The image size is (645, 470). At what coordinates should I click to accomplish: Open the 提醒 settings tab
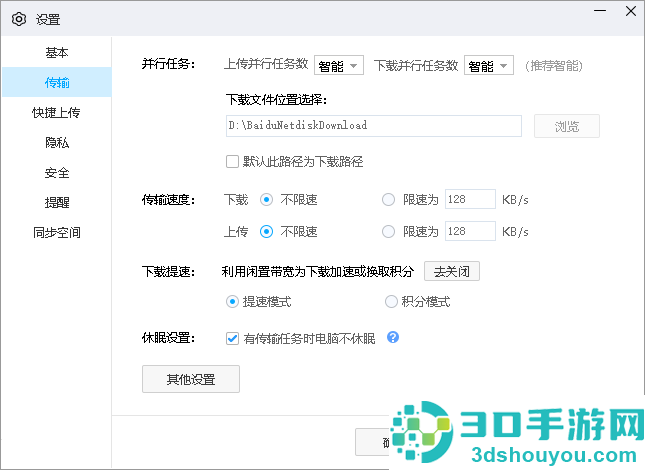point(57,202)
